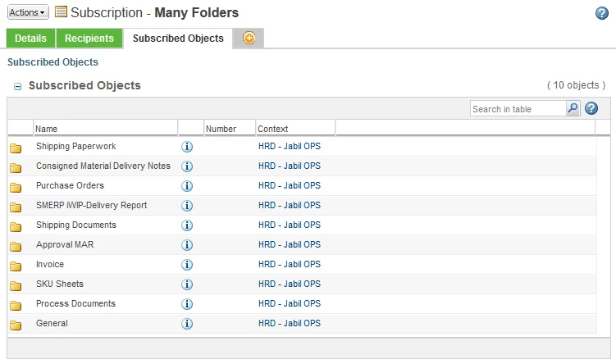Click the folder icon for SKU Sheets
Viewport: 616px width, 364px height.
tap(16, 285)
